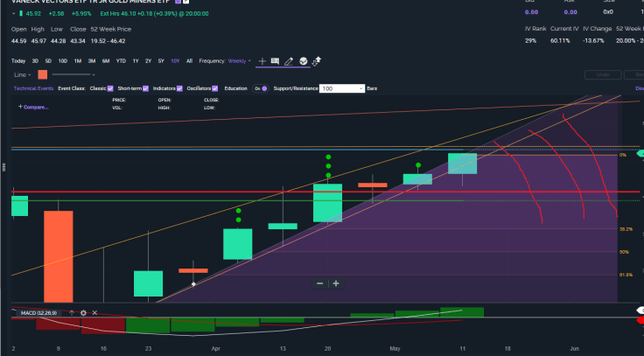Toggle the Short-term checkbox

pyautogui.click(x=146, y=88)
